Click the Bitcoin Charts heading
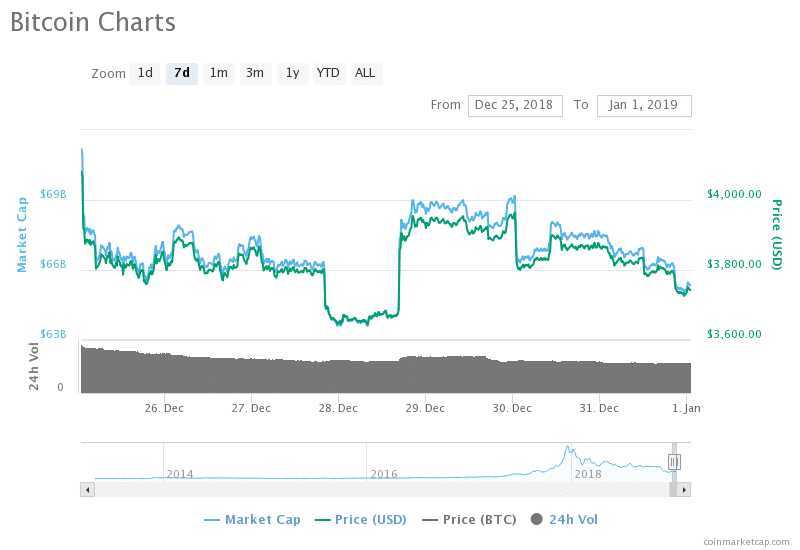Image resolution: width=800 pixels, height=550 pixels. pos(93,22)
